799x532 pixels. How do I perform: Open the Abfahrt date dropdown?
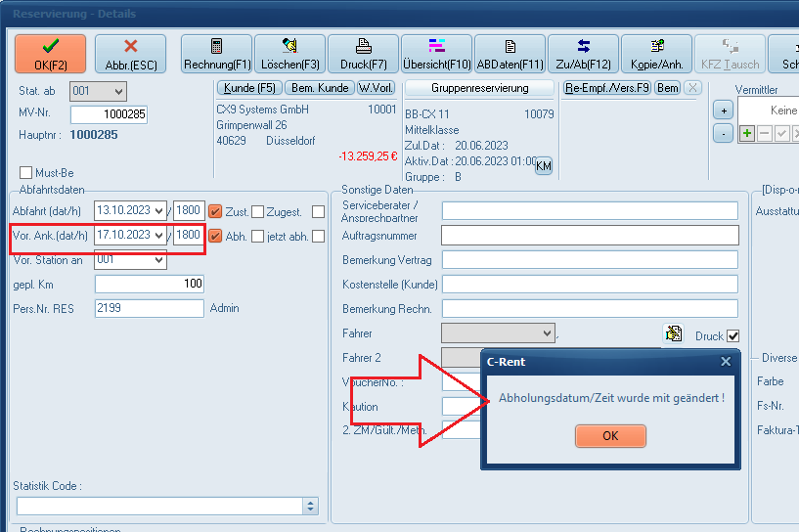click(158, 210)
